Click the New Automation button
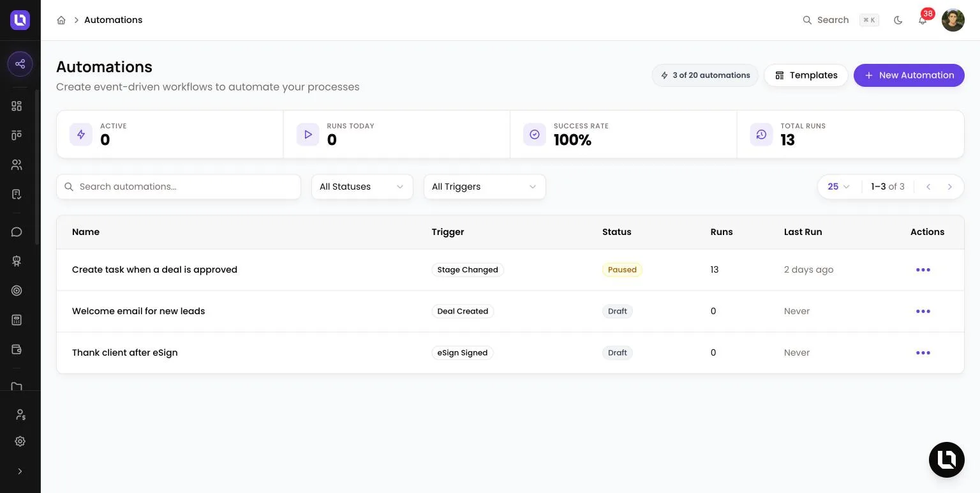 click(x=909, y=75)
